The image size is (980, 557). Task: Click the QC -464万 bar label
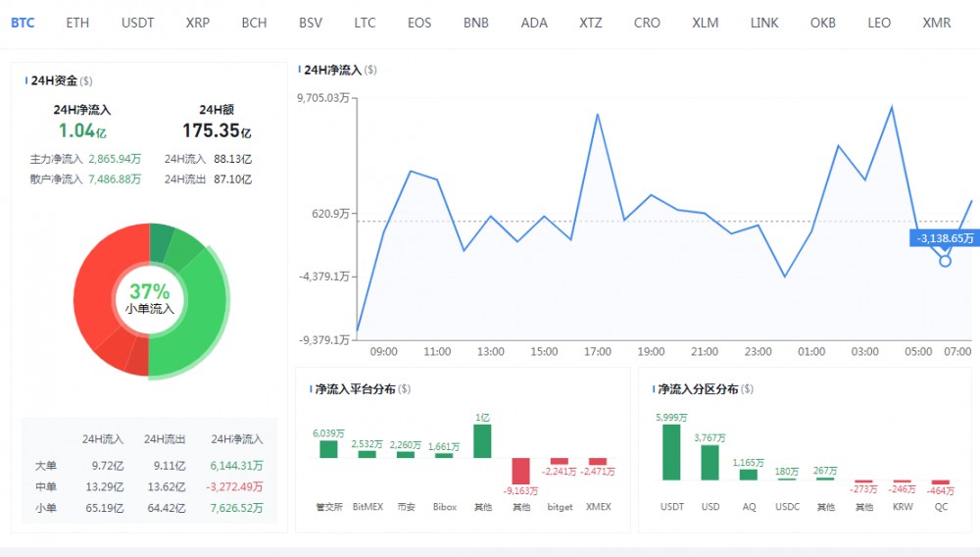coord(941,490)
